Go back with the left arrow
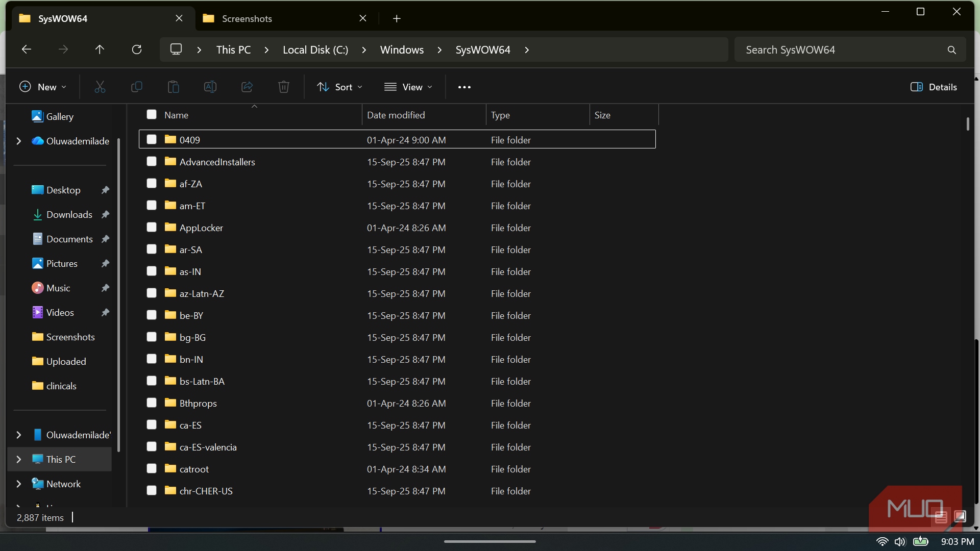The image size is (980, 551). coord(27,49)
